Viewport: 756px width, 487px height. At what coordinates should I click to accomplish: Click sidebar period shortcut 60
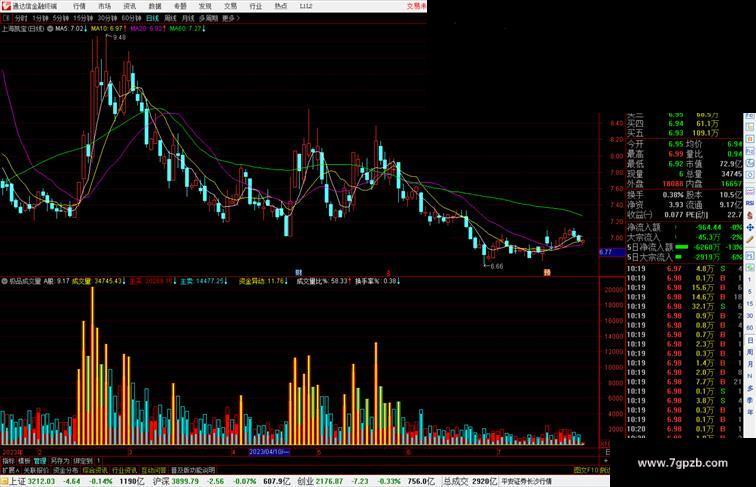pos(750,328)
